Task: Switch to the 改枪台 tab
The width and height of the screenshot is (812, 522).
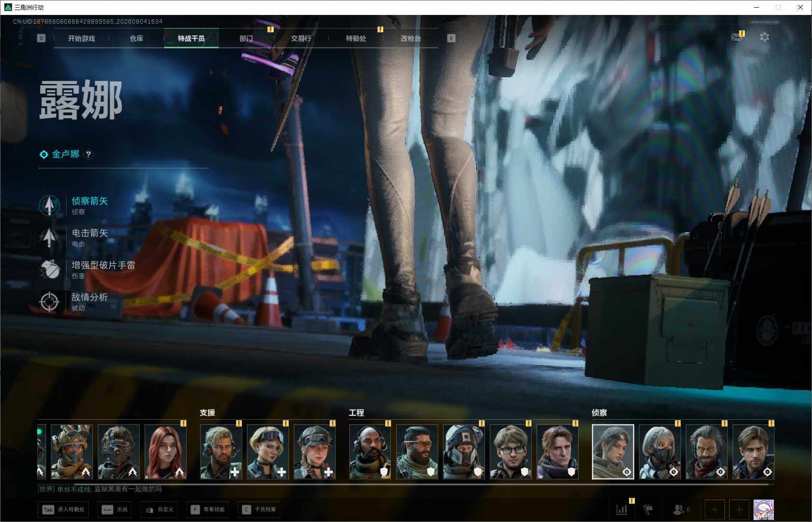Action: [x=411, y=38]
